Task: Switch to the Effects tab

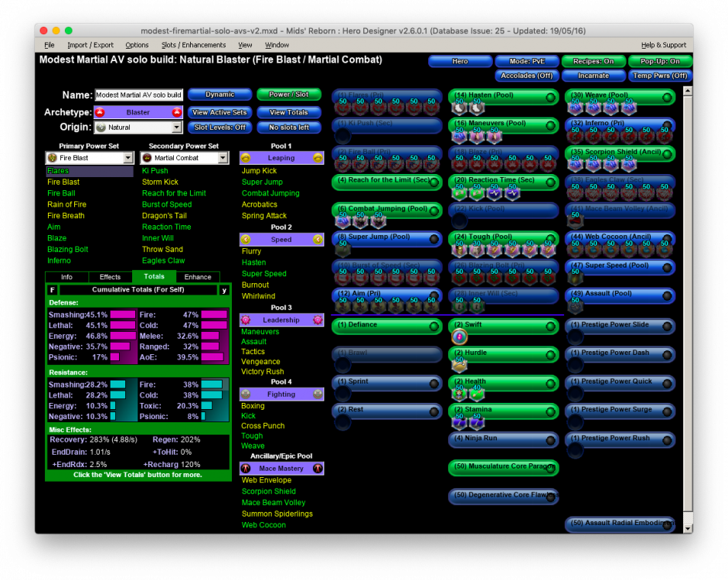Action: click(110, 277)
